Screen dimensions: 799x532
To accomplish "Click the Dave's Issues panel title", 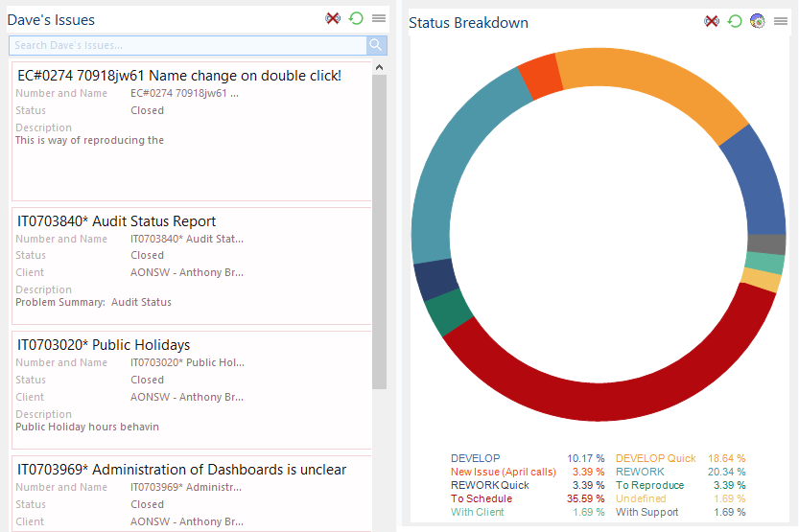I will point(51,20).
